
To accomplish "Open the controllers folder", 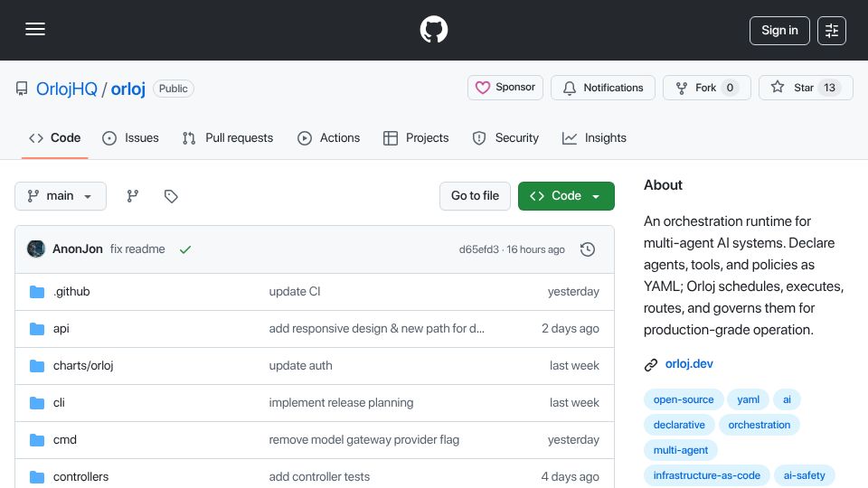I will [80, 477].
